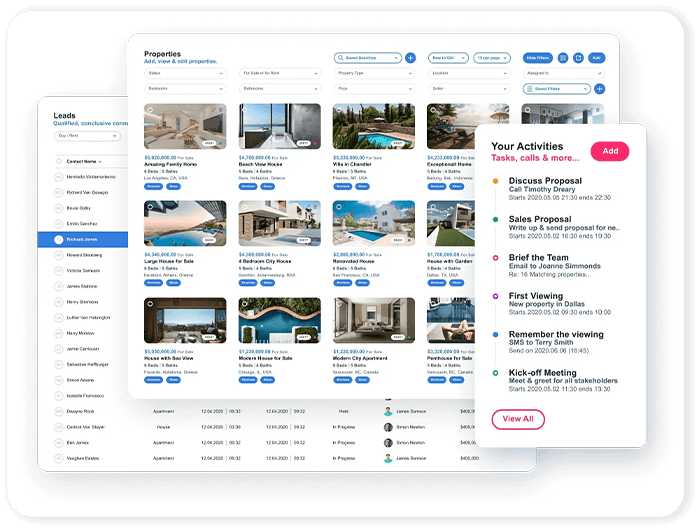Open the Bedrooms filter dropdown

[x=185, y=89]
